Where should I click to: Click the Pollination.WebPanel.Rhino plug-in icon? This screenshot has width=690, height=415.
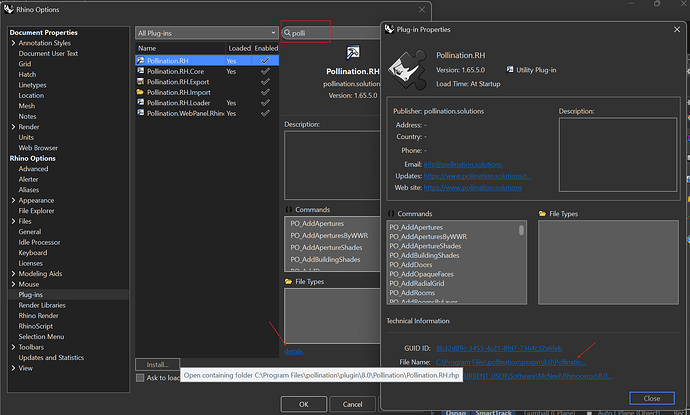click(x=140, y=113)
